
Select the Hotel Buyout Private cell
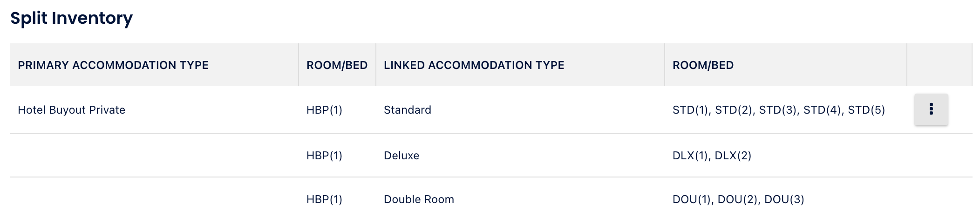(x=71, y=110)
